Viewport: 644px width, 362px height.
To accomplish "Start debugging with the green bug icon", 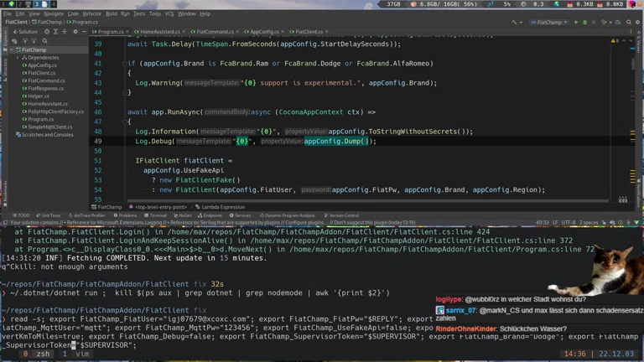I will tap(584, 22).
